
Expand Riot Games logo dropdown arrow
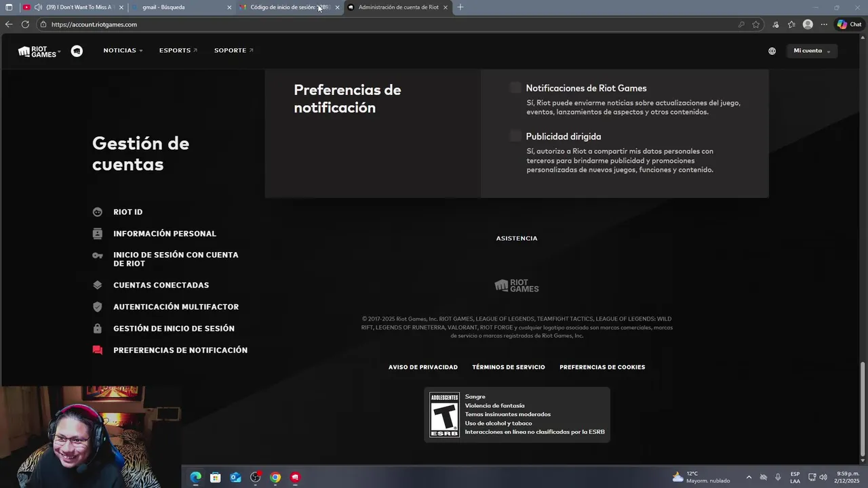click(59, 52)
